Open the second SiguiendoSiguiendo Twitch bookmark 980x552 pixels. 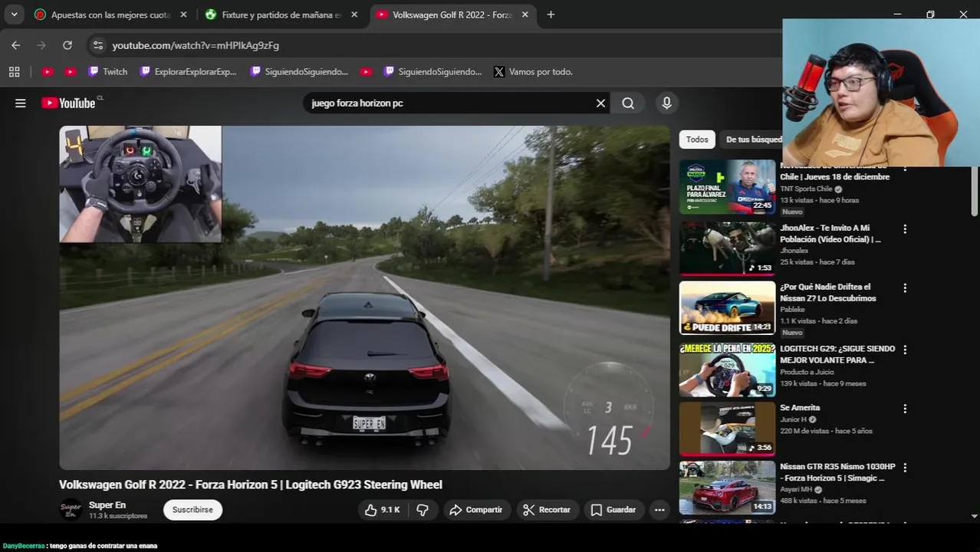pyautogui.click(x=432, y=71)
